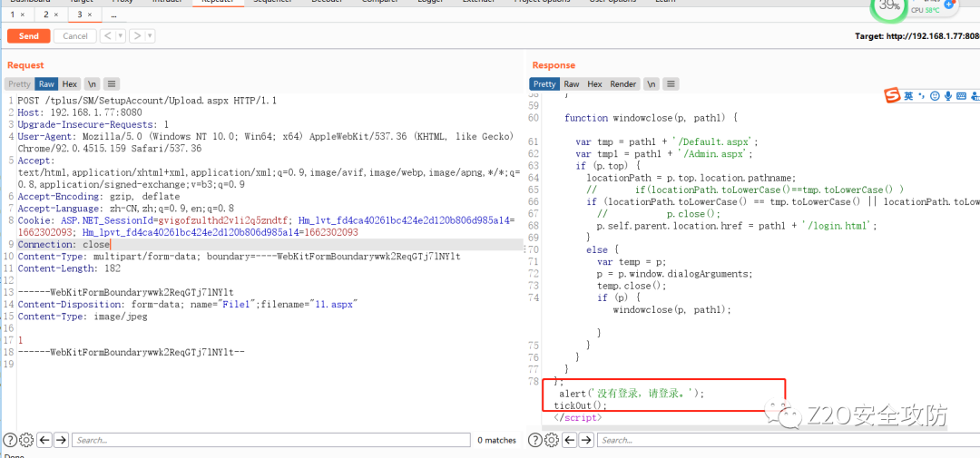The height and width of the screenshot is (458, 980).
Task: Open search settings gear below Response
Action: point(552,440)
